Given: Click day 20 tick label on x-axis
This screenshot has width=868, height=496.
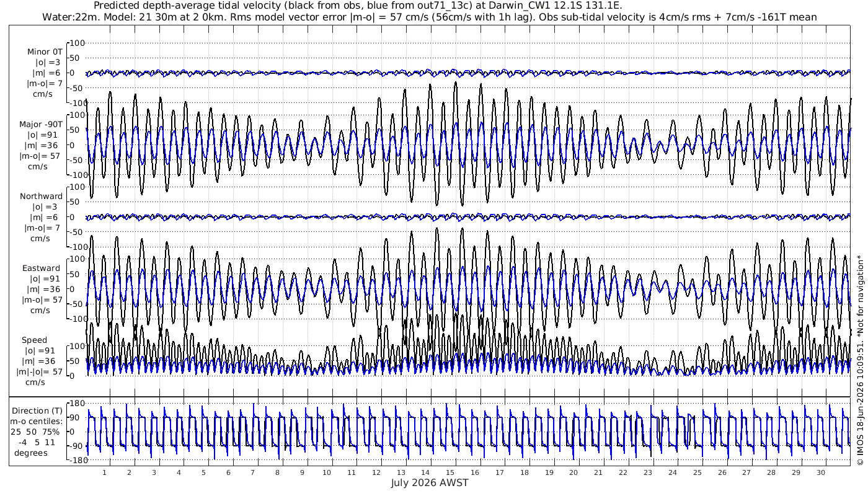Looking at the screenshot, I should tap(573, 472).
